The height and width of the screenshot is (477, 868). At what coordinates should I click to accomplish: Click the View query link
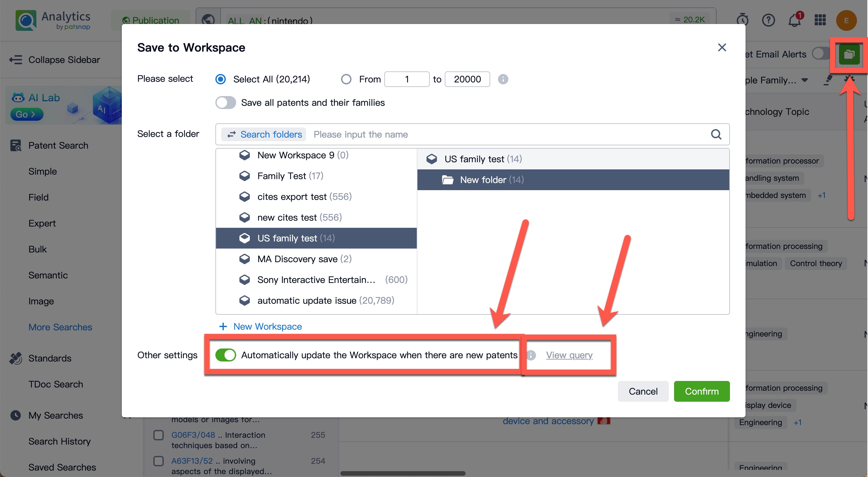[x=569, y=355]
